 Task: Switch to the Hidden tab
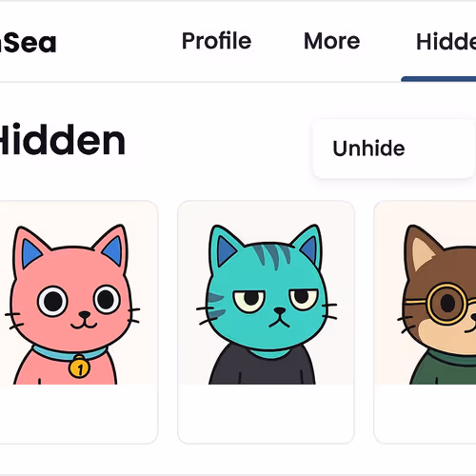click(446, 41)
